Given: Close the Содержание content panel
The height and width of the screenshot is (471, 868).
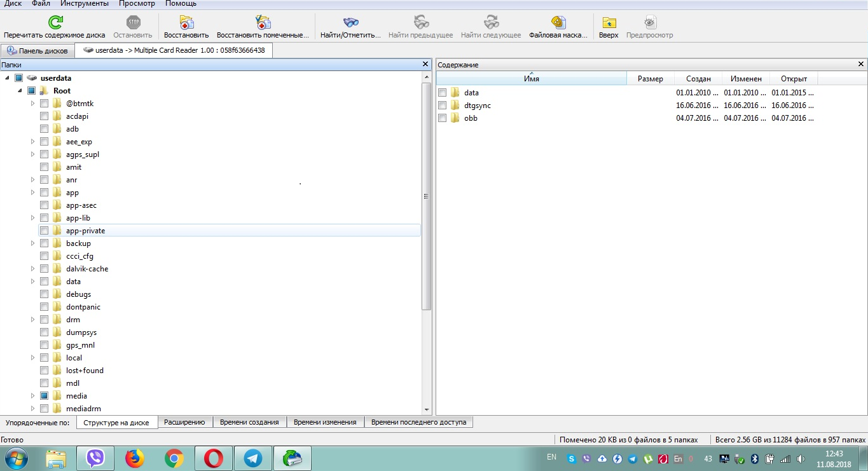Looking at the screenshot, I should point(861,64).
